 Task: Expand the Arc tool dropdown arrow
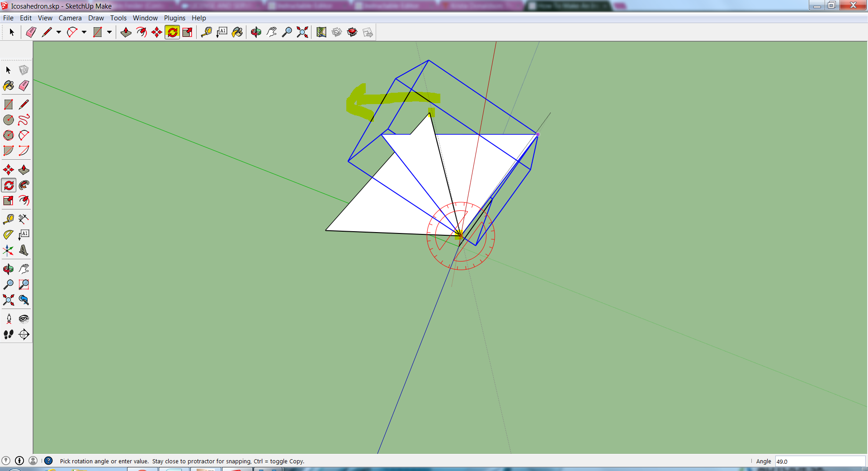[84, 32]
